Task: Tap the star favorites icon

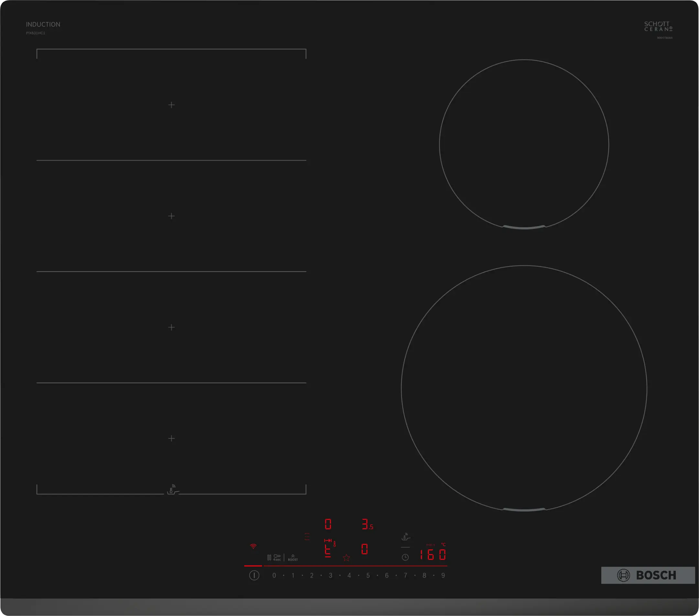Action: (x=346, y=558)
